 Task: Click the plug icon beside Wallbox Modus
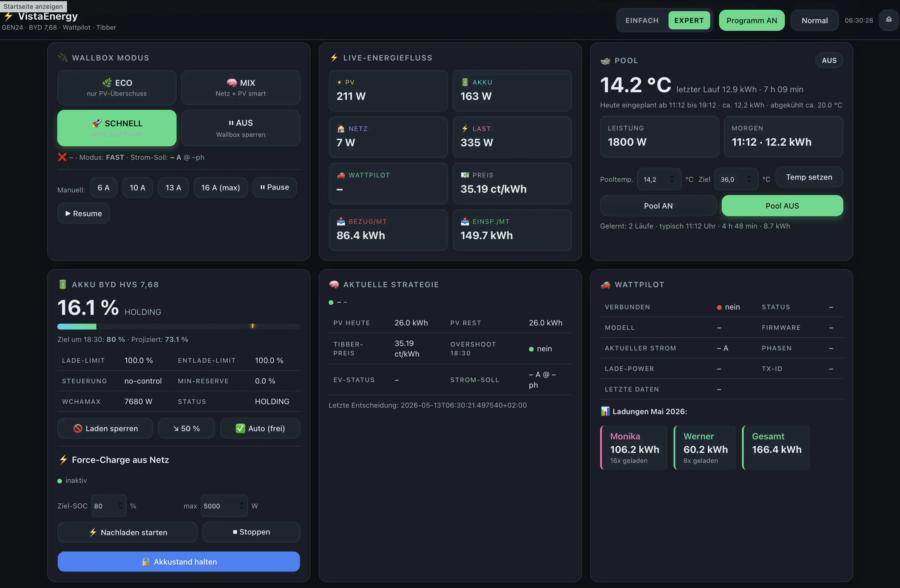pyautogui.click(x=62, y=58)
